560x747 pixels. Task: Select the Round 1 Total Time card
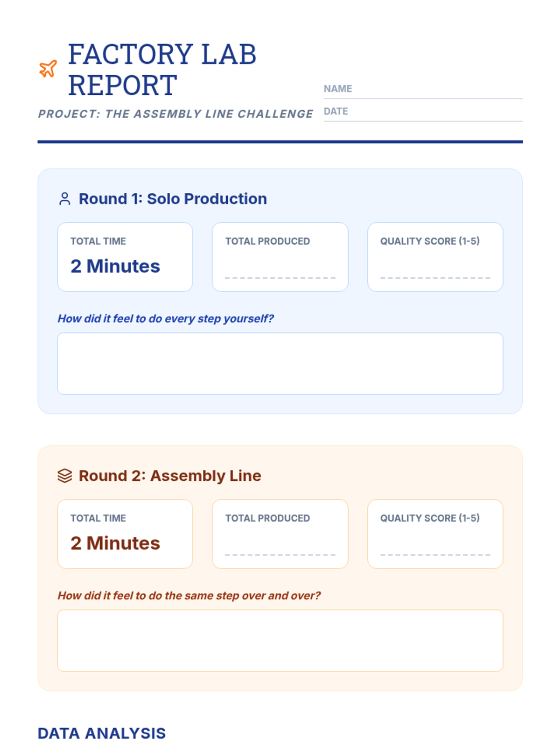pyautogui.click(x=125, y=257)
